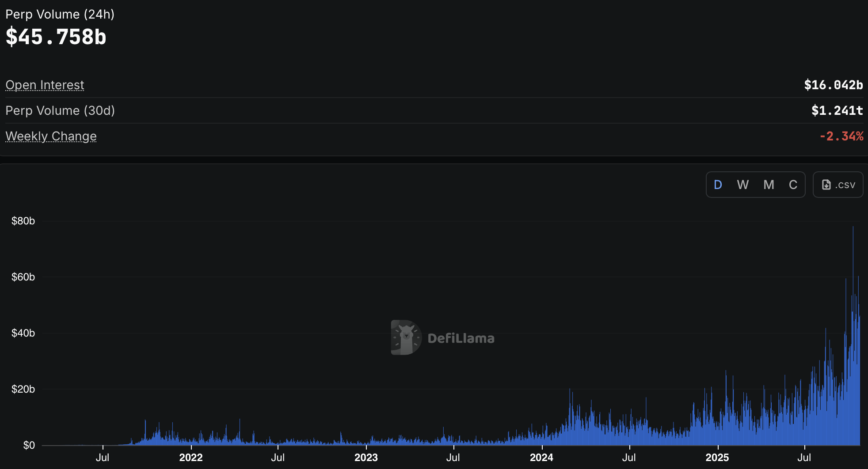This screenshot has width=868, height=469.
Task: Click the Perp Volume (24h) heading
Action: [60, 14]
